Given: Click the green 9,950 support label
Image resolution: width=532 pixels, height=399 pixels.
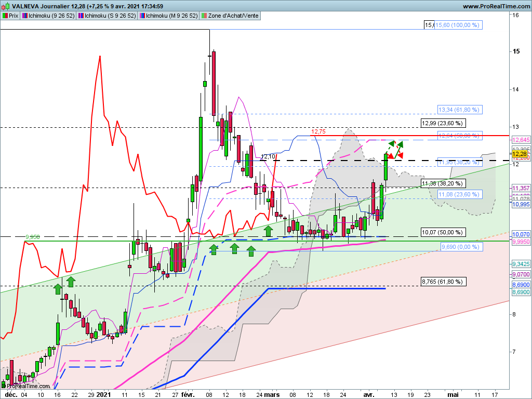Looking at the screenshot, I should click(x=33, y=237).
